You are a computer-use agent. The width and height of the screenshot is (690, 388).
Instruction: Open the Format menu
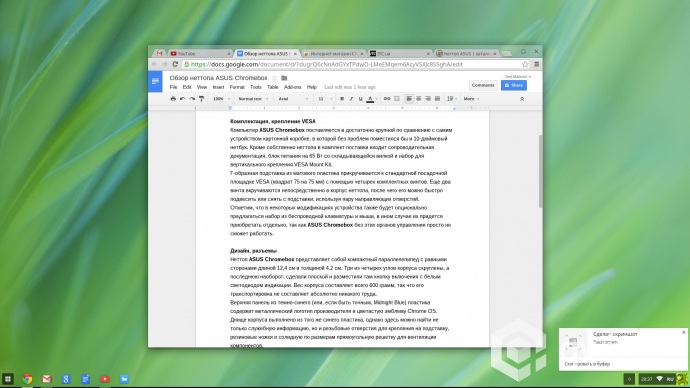(x=237, y=87)
